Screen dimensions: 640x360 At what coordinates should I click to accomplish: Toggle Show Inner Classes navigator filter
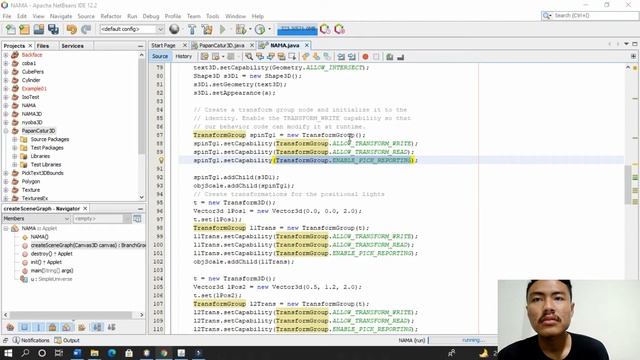coord(67,327)
